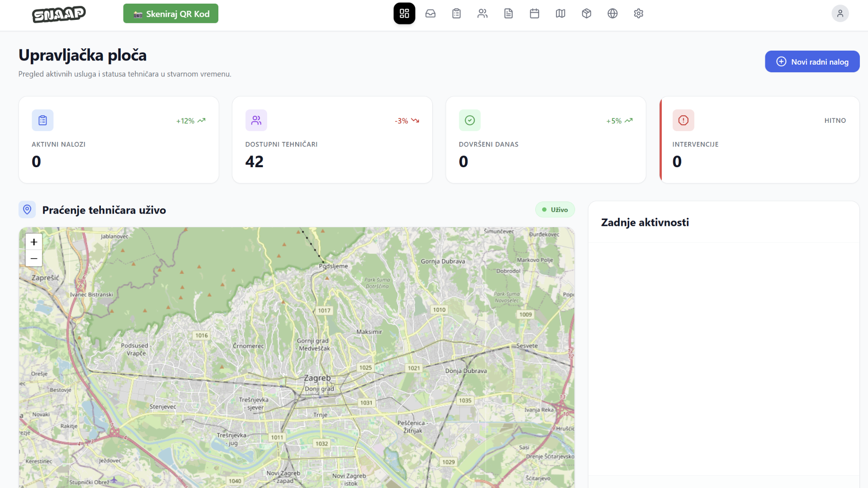Click the globe language icon
868x488 pixels.
(612, 14)
